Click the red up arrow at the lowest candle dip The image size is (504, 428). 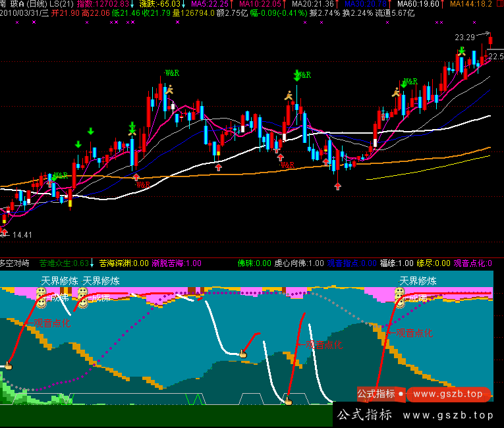pyautogui.click(x=337, y=186)
